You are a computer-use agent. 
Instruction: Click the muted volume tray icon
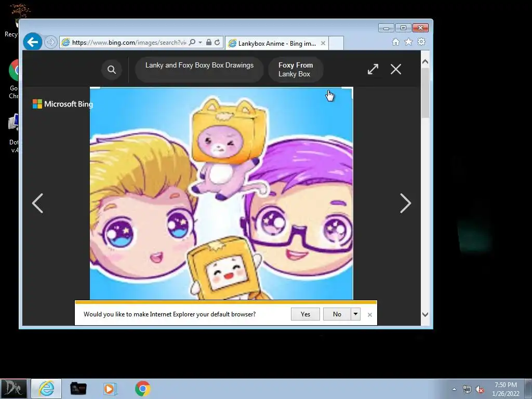click(x=480, y=389)
